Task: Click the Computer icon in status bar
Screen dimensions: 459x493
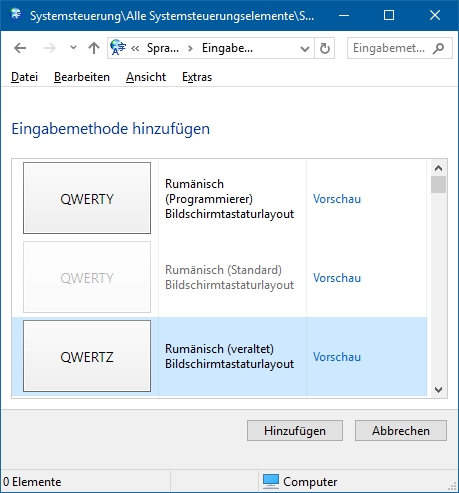Action: point(271,482)
